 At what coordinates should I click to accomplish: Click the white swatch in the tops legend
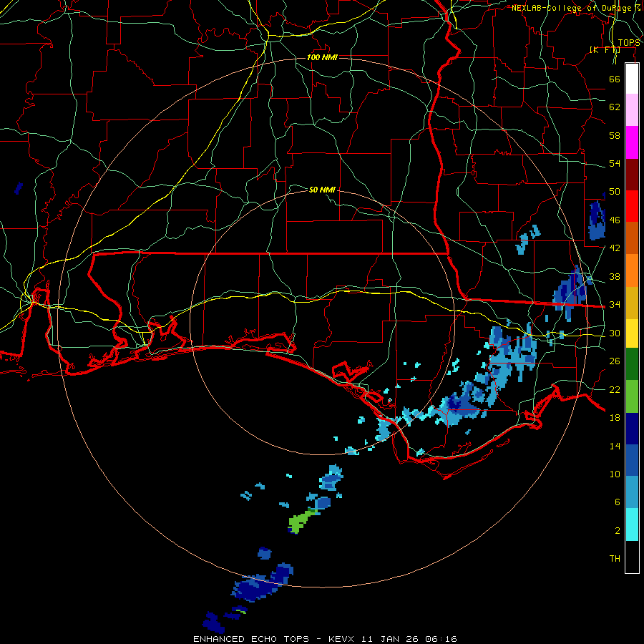632,79
